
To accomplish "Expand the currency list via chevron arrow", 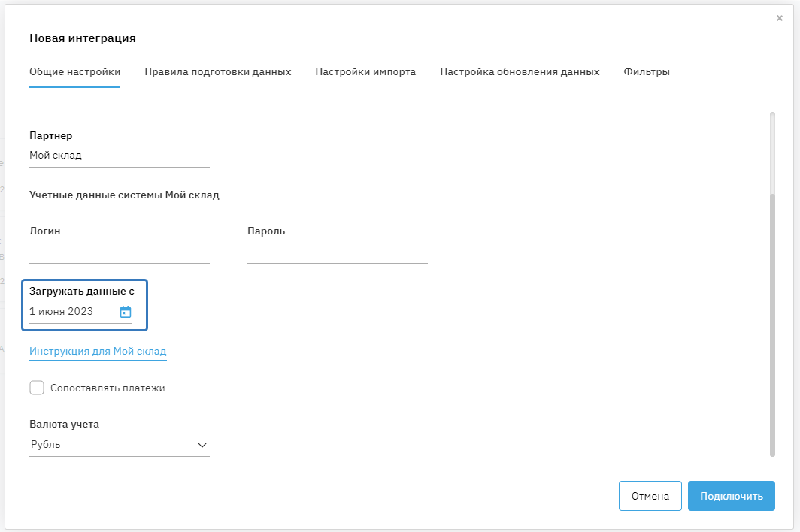I will 202,445.
